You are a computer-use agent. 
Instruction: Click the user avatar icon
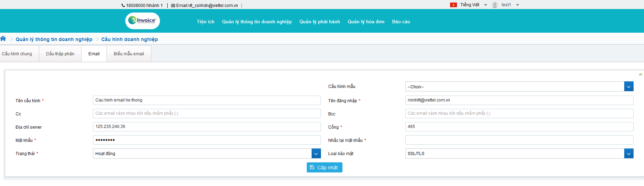pyautogui.click(x=495, y=5)
